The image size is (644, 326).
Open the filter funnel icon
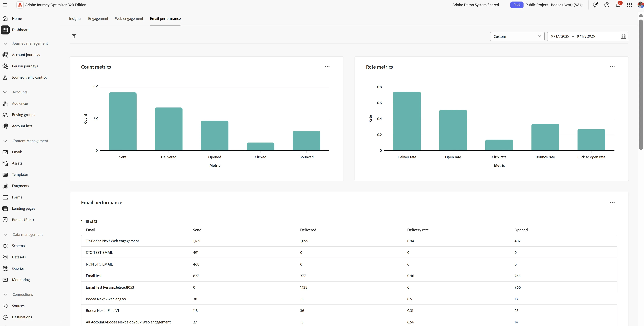74,36
